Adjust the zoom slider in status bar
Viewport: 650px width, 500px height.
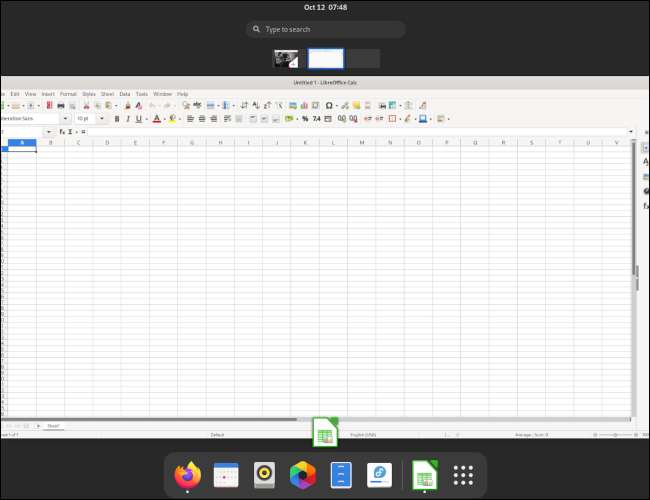(616, 435)
